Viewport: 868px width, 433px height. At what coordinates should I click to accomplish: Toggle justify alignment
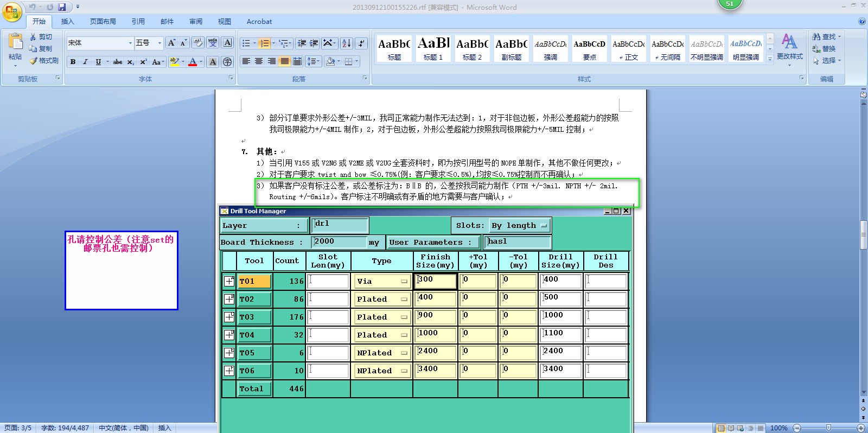point(284,61)
